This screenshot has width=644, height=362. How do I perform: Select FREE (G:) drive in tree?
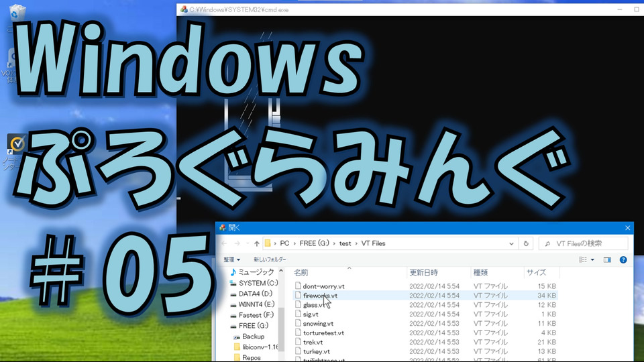point(254,326)
